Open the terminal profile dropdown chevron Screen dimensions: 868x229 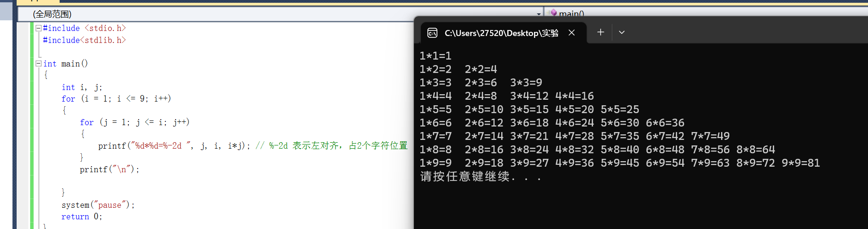coord(622,32)
